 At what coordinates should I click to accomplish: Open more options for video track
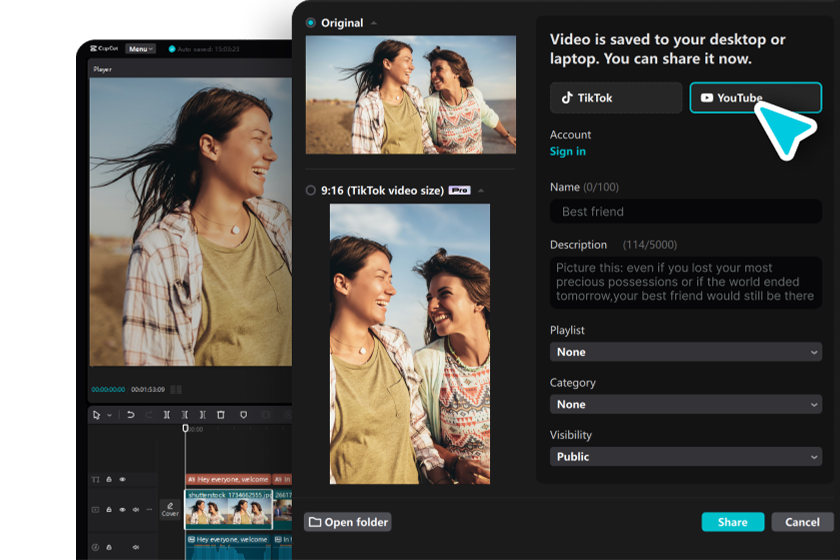[149, 510]
